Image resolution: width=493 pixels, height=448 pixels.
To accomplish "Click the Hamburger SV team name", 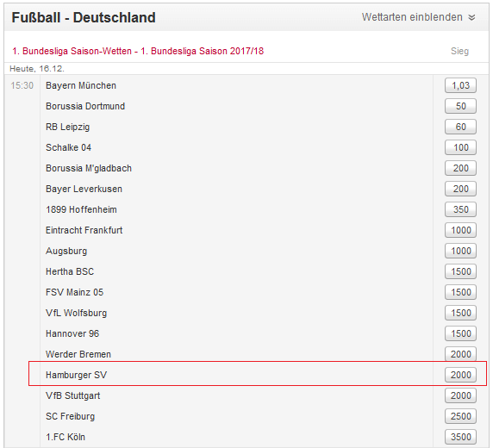I will pos(77,375).
